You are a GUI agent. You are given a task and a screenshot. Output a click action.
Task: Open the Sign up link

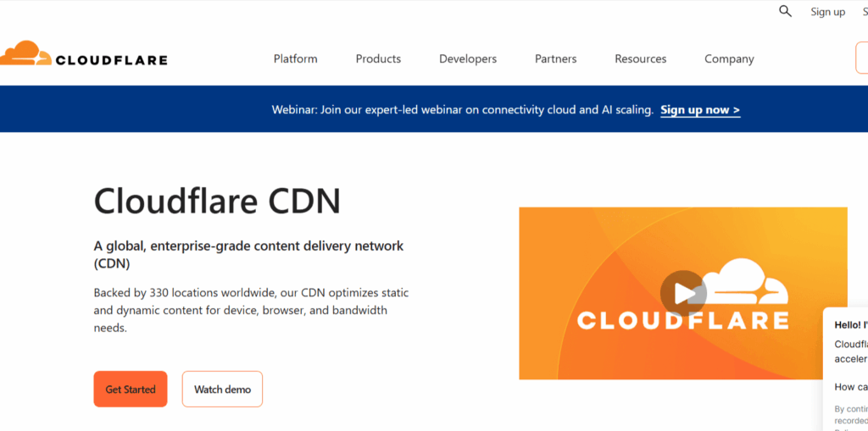pos(827,12)
